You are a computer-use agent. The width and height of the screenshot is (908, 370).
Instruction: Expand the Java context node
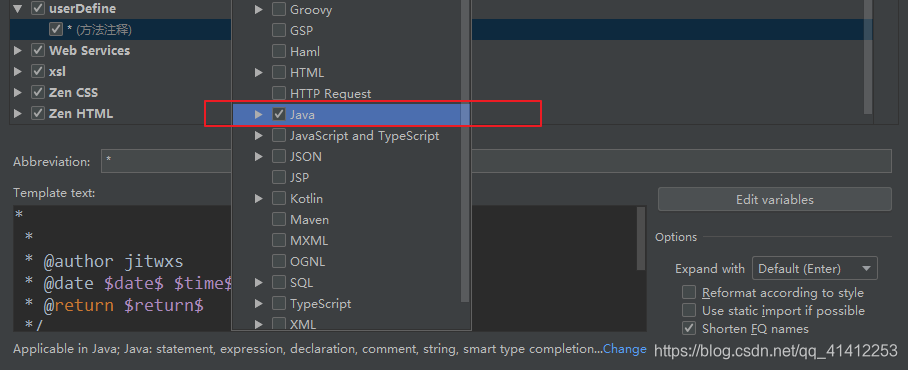tap(259, 115)
